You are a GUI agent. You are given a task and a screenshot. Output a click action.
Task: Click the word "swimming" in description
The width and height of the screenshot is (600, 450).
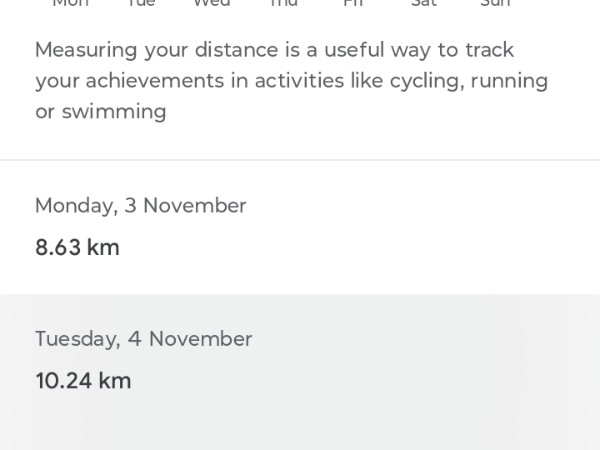(x=114, y=111)
